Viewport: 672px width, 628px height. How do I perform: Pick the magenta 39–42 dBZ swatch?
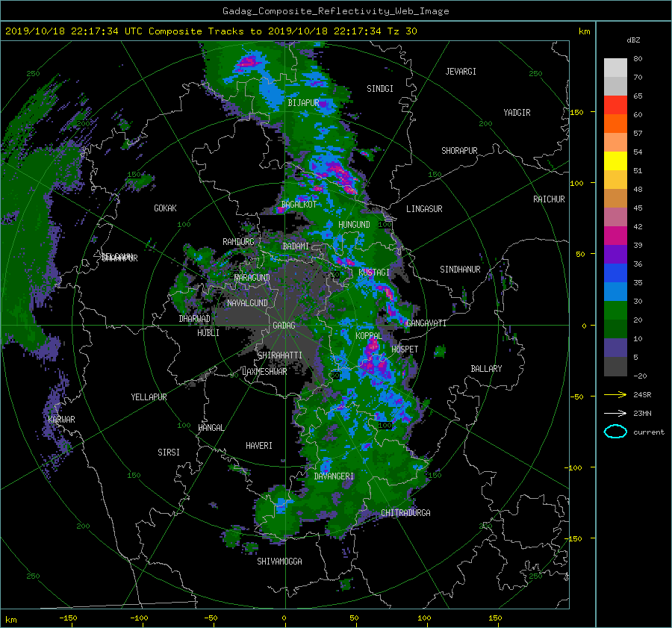point(615,235)
